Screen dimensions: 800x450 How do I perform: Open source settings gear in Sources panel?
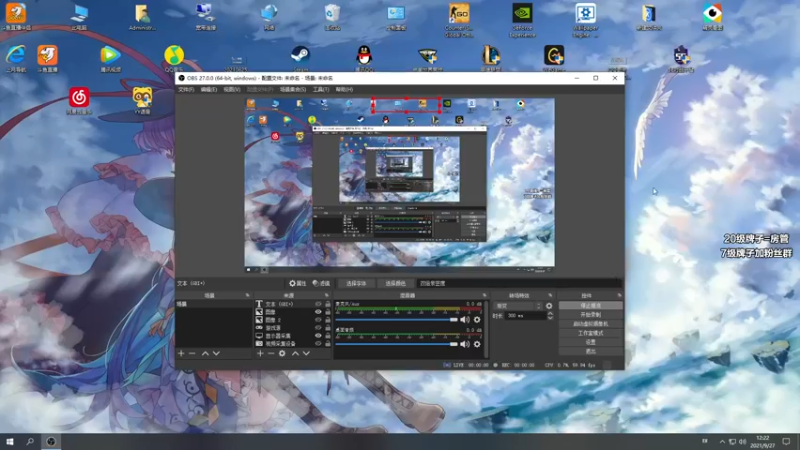coord(283,353)
